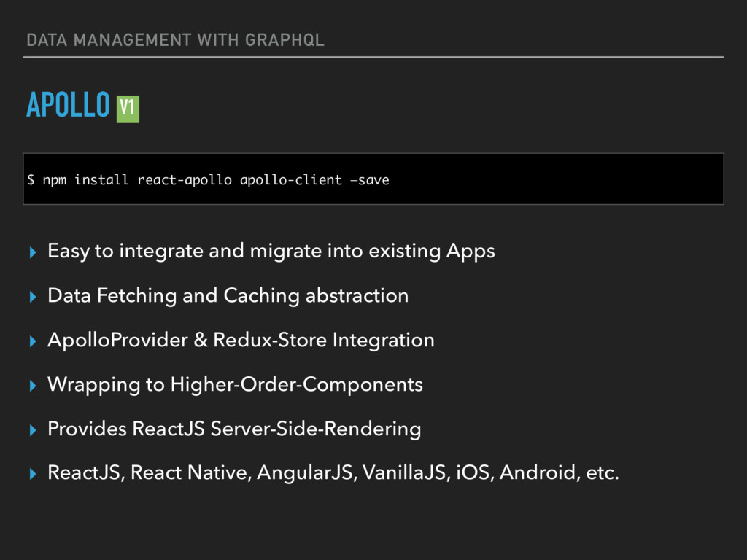Click bullet arrow beside 'ReactJS, React Native'
The width and height of the screenshot is (747, 560).
point(33,474)
